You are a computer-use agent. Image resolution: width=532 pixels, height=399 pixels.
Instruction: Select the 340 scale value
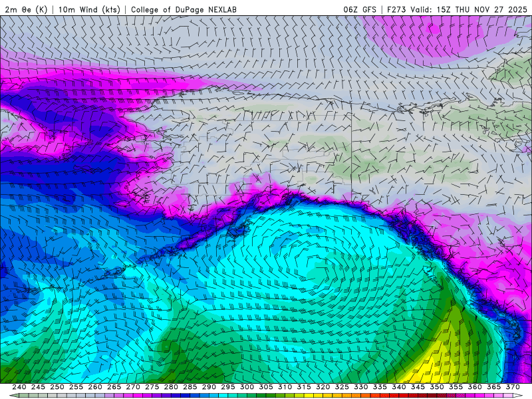coord(399,387)
